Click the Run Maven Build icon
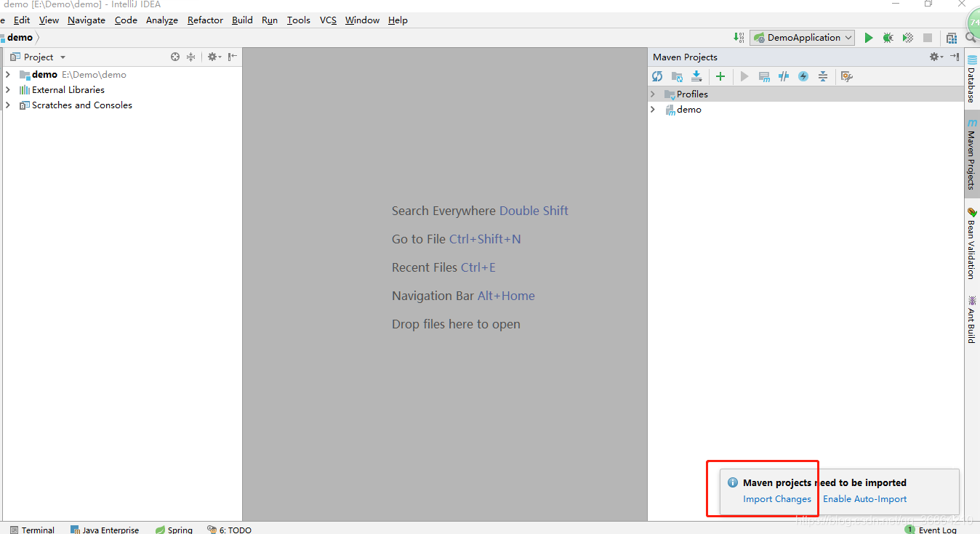This screenshot has height=534, width=980. coord(744,76)
